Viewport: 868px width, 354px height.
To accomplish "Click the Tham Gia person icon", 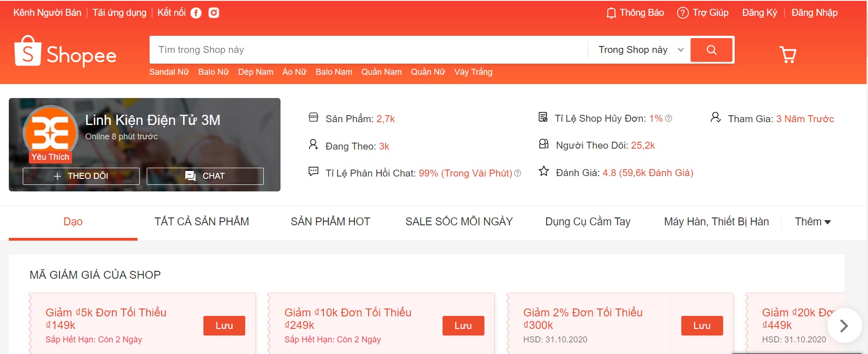I will tap(716, 117).
